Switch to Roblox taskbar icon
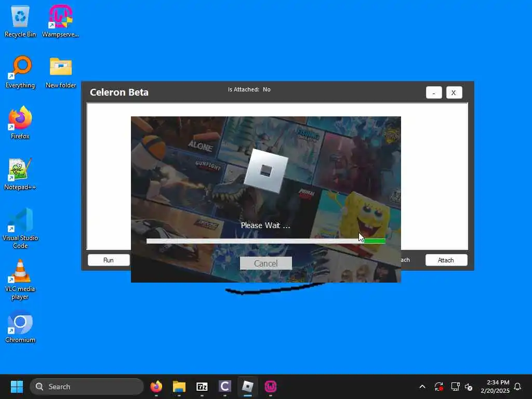This screenshot has height=399, width=532. click(248, 387)
